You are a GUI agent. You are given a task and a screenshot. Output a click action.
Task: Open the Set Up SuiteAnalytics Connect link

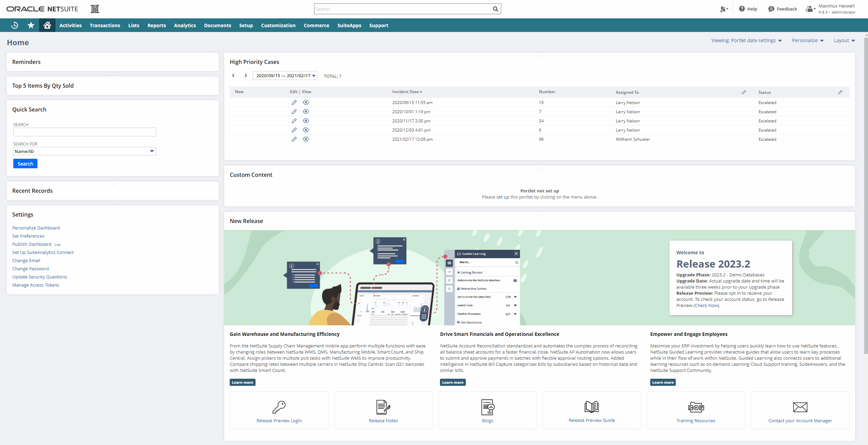pos(43,252)
